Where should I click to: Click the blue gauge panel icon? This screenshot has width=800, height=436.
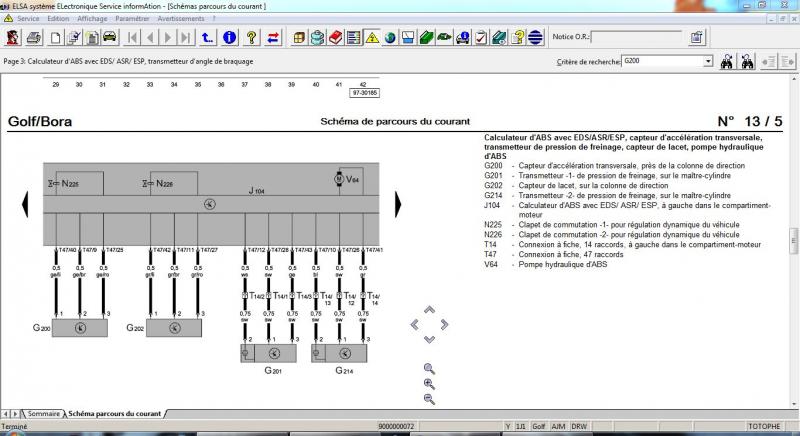pos(408,37)
